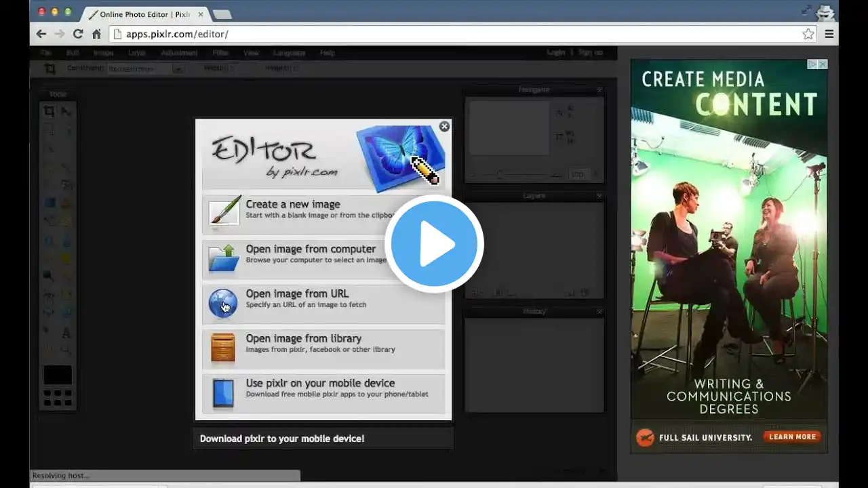Click the Sign up link
The width and height of the screenshot is (868, 488).
590,52
